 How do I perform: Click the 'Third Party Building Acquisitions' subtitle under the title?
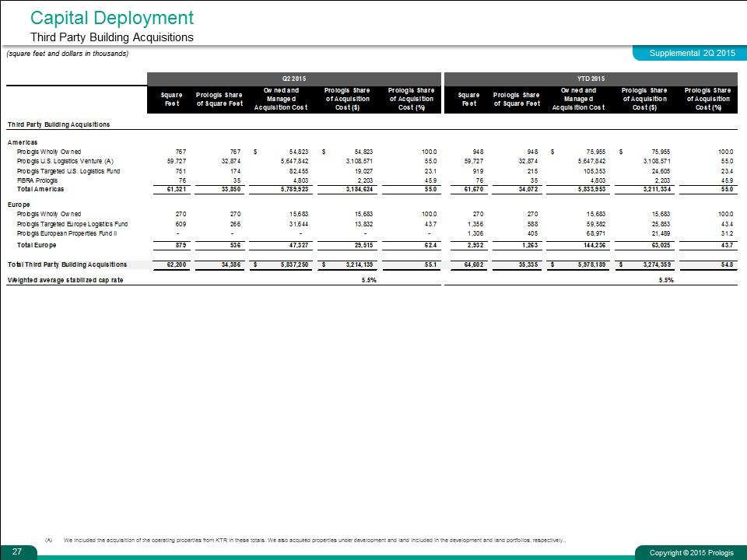(112, 37)
